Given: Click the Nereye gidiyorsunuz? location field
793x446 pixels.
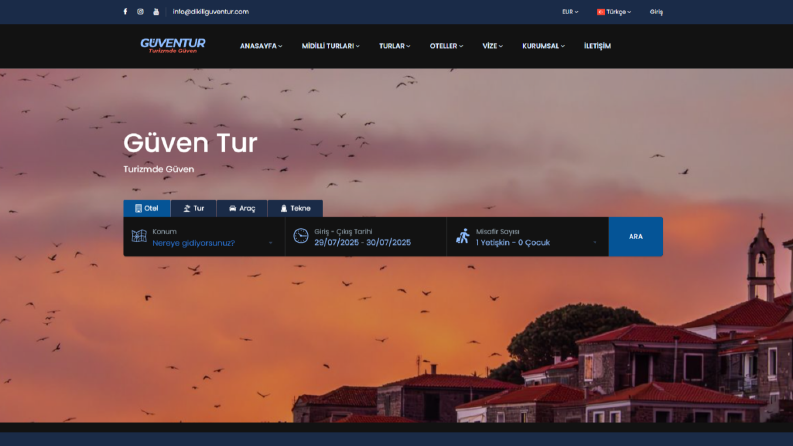Looking at the screenshot, I should [194, 243].
